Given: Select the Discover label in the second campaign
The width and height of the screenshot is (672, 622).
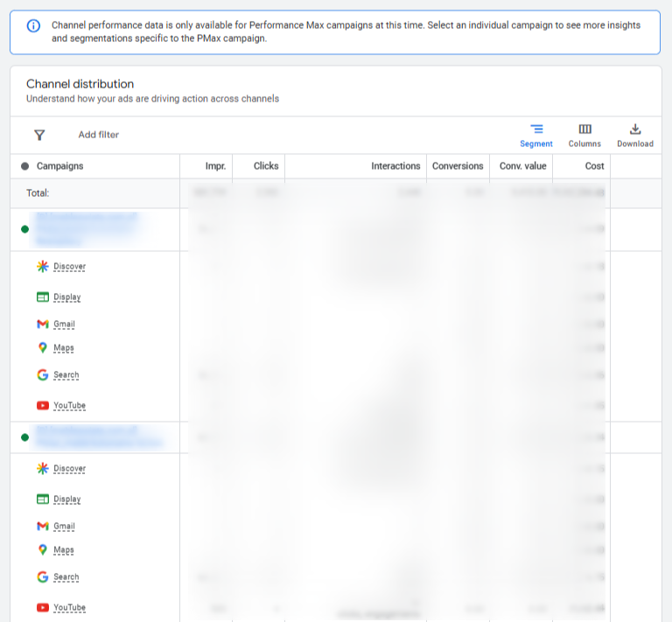Looking at the screenshot, I should 69,469.
